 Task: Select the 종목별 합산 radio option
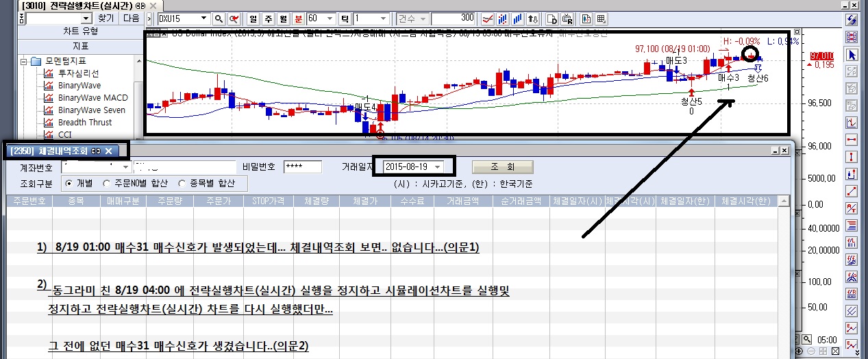point(182,183)
